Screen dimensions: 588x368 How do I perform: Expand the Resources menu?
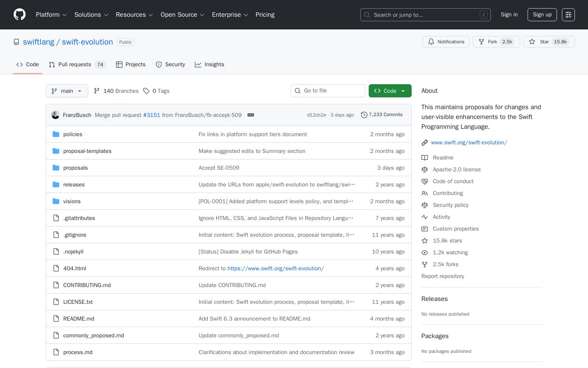point(134,15)
